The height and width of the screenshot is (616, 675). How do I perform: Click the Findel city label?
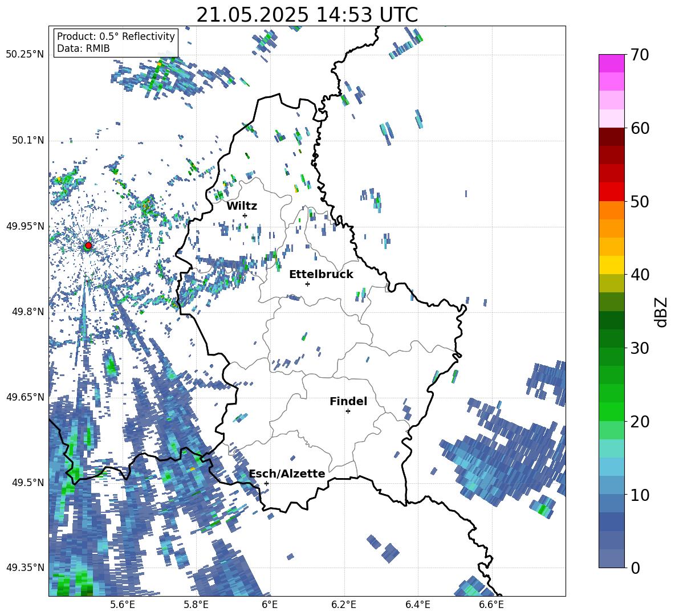tap(348, 401)
